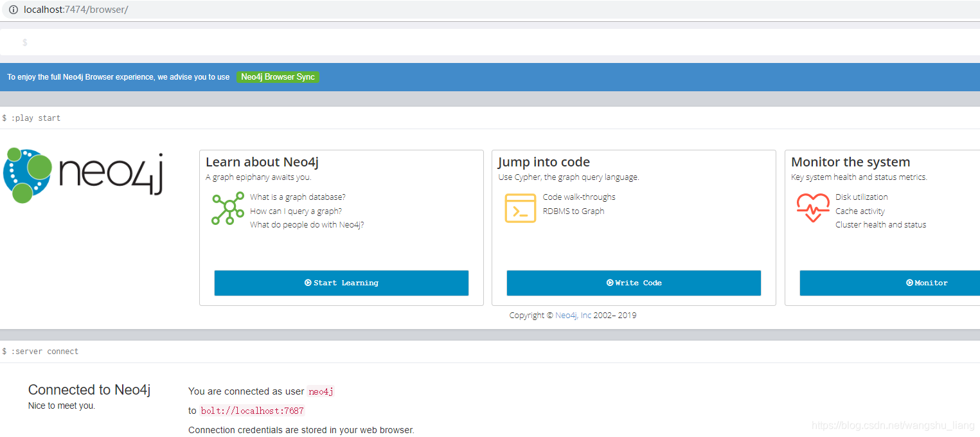
Task: Click 'What is a graph database?' text
Action: coord(298,197)
